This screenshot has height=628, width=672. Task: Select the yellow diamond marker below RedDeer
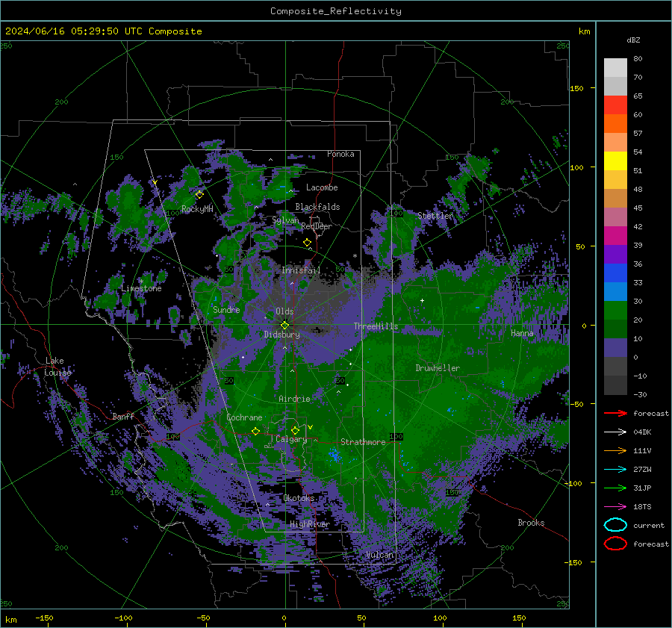307,243
